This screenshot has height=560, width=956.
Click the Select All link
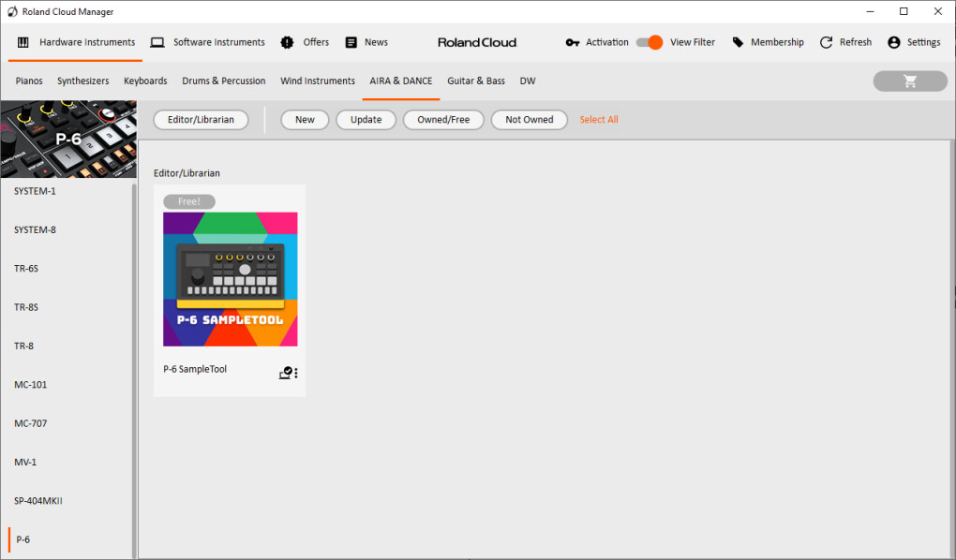(x=599, y=120)
